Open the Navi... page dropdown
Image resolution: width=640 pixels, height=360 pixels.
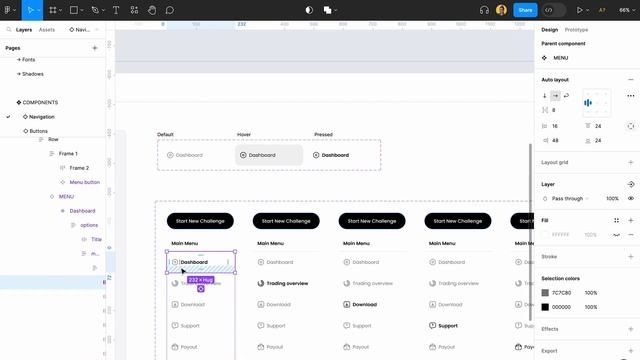coord(84,29)
